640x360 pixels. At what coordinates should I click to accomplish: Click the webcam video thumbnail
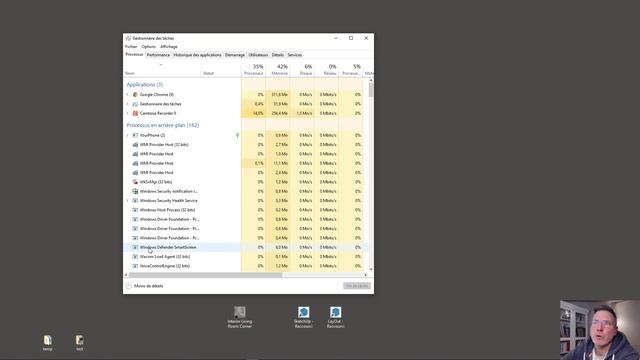click(600, 330)
